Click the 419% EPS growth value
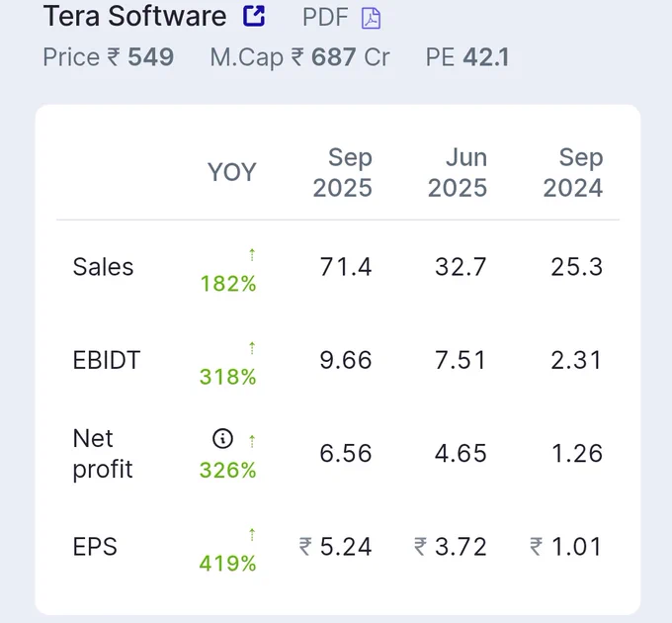672x623 pixels. (227, 564)
